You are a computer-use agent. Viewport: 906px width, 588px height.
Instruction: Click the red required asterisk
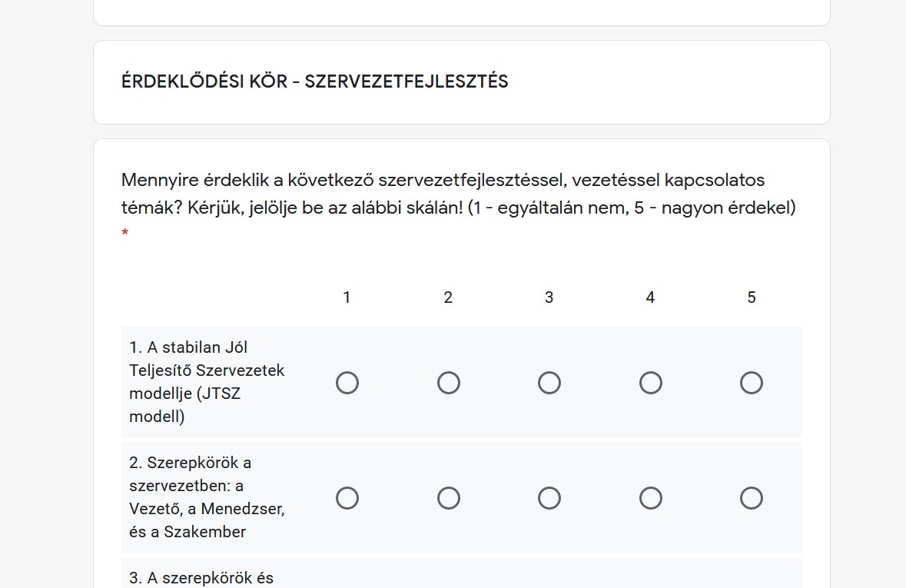point(124,234)
